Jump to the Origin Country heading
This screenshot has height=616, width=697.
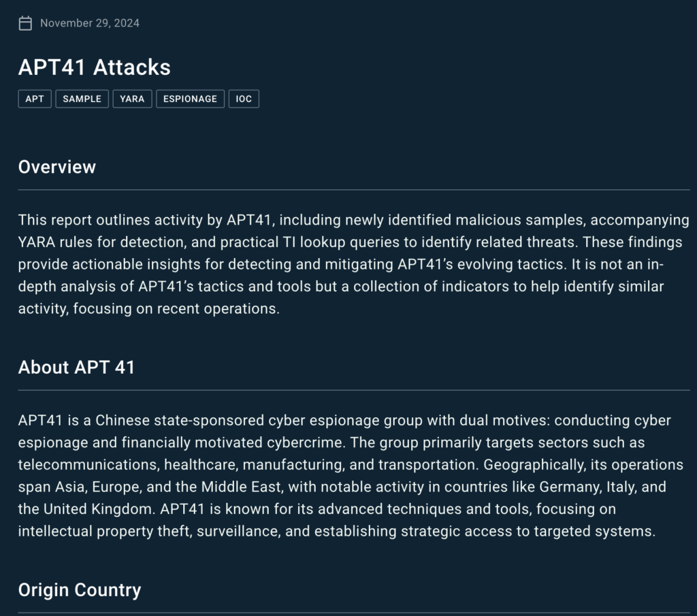click(80, 589)
